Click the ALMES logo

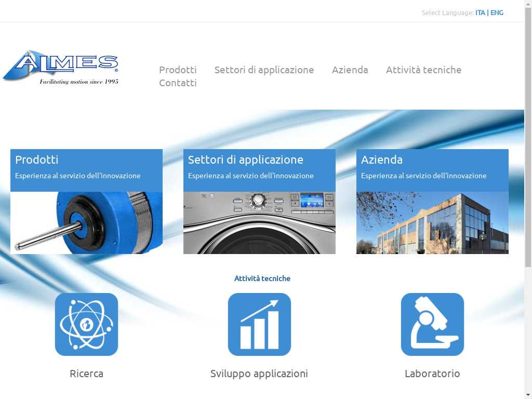(x=61, y=67)
